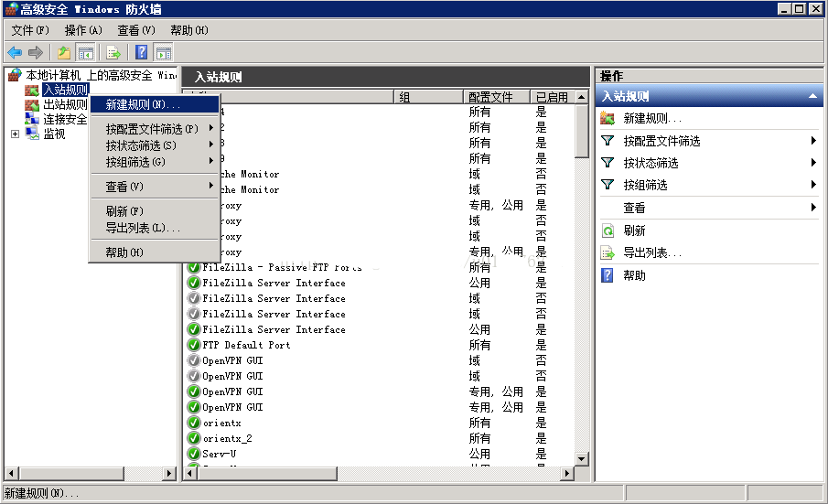Select the Serv-U rule row

(378, 454)
